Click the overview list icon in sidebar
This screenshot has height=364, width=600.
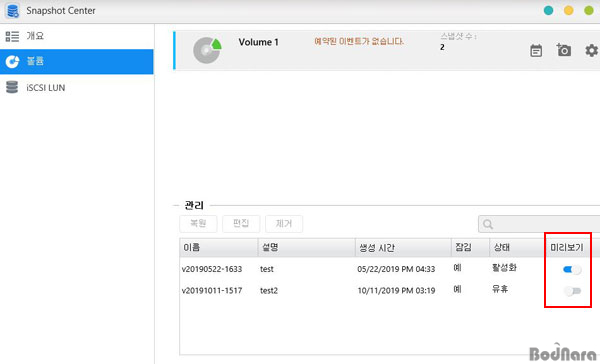pos(12,36)
